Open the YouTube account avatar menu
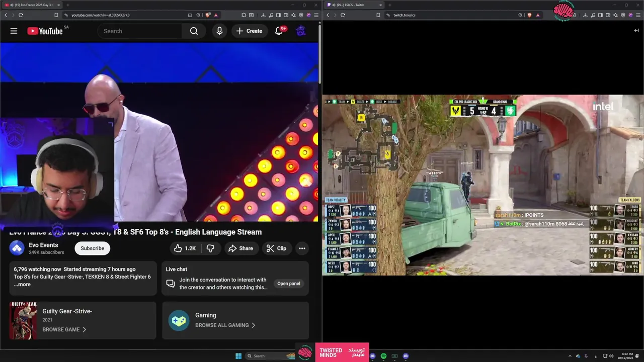The image size is (644, 362). pos(301,31)
